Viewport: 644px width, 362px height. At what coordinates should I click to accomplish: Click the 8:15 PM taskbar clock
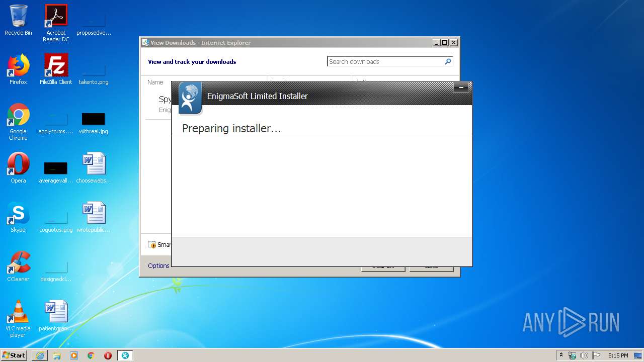618,355
